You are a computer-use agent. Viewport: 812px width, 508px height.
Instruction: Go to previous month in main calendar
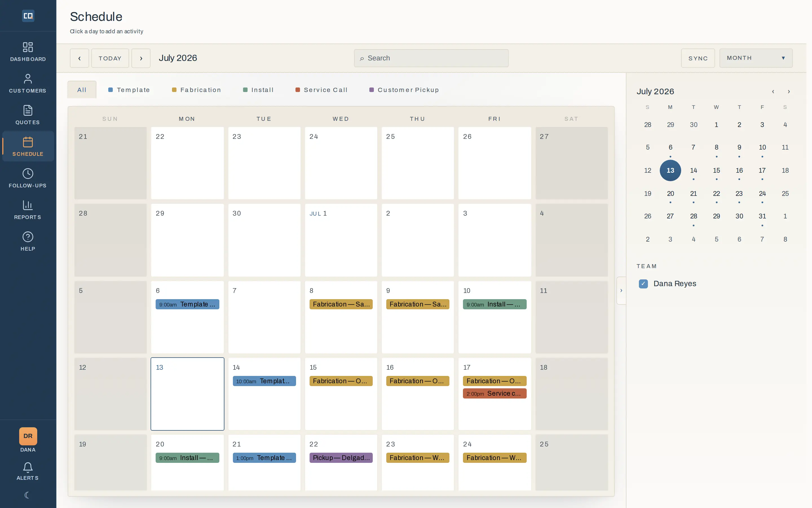(x=80, y=58)
